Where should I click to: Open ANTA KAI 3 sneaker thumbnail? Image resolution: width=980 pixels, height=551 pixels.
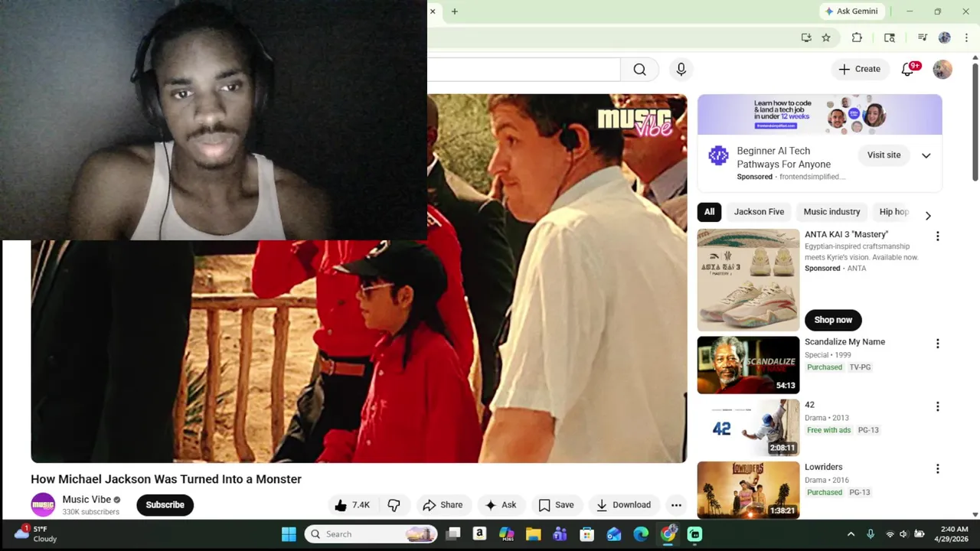[x=748, y=280]
